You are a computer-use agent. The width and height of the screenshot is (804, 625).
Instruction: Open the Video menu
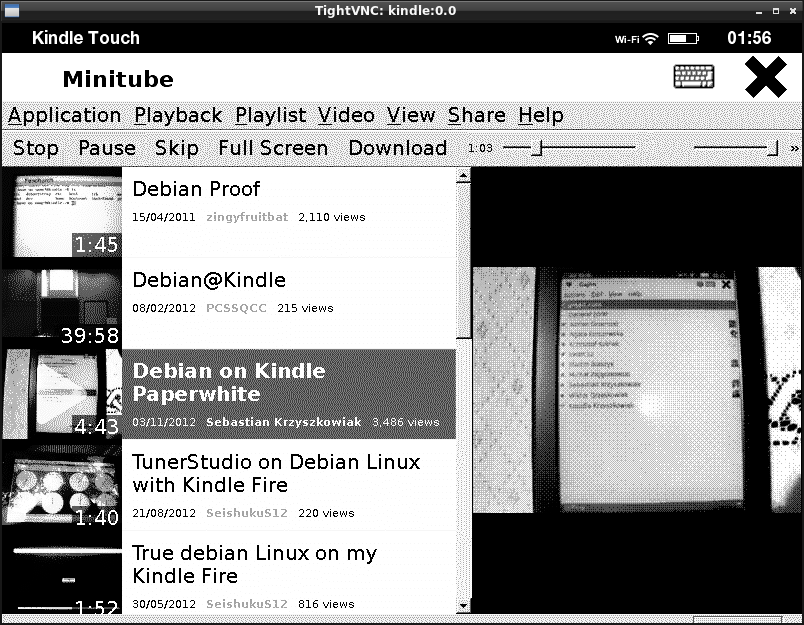[346, 115]
